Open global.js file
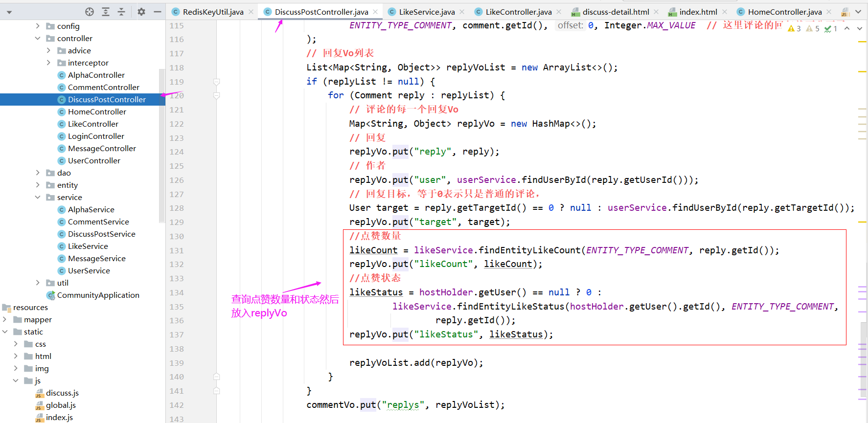 61,405
